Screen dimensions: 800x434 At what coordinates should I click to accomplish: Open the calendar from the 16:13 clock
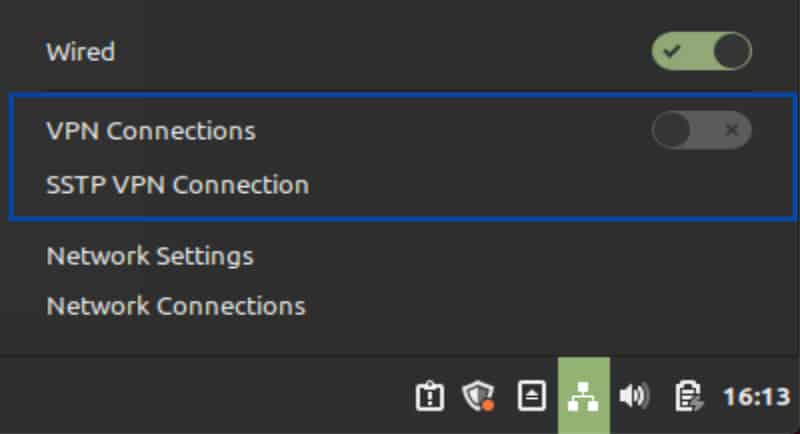(757, 397)
